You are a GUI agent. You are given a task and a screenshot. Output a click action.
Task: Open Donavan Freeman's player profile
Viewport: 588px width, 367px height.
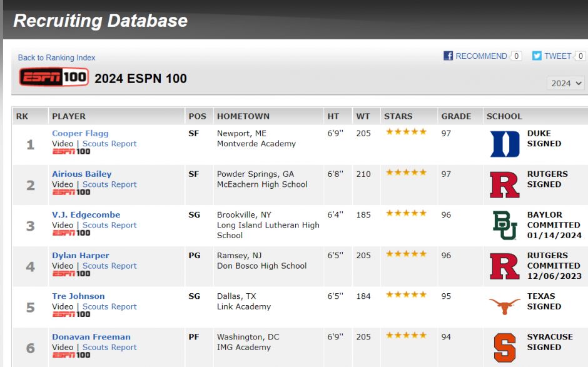[91, 337]
